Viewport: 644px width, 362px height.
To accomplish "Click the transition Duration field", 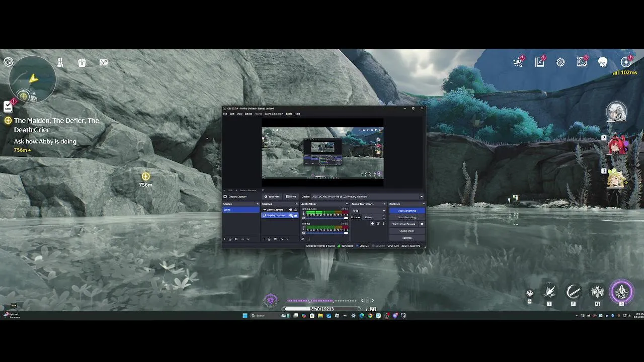I will tap(373, 217).
